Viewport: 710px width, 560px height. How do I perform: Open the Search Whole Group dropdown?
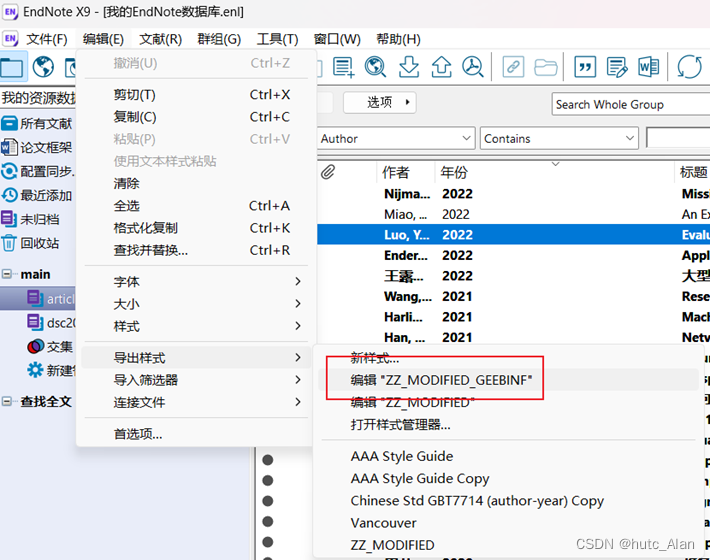click(x=631, y=105)
